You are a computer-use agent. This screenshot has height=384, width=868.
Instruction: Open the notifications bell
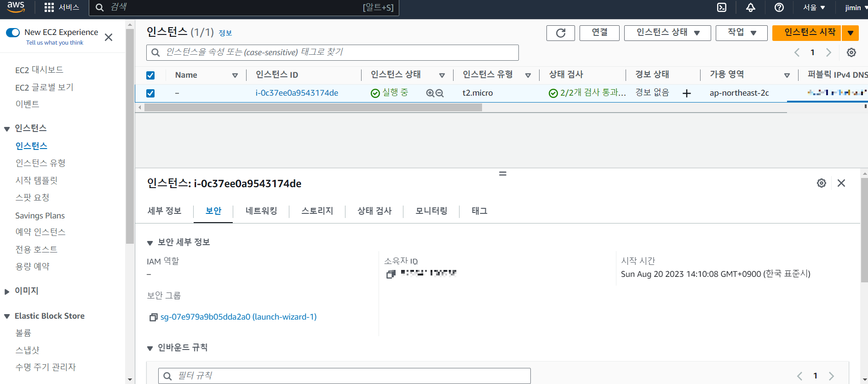click(x=750, y=7)
